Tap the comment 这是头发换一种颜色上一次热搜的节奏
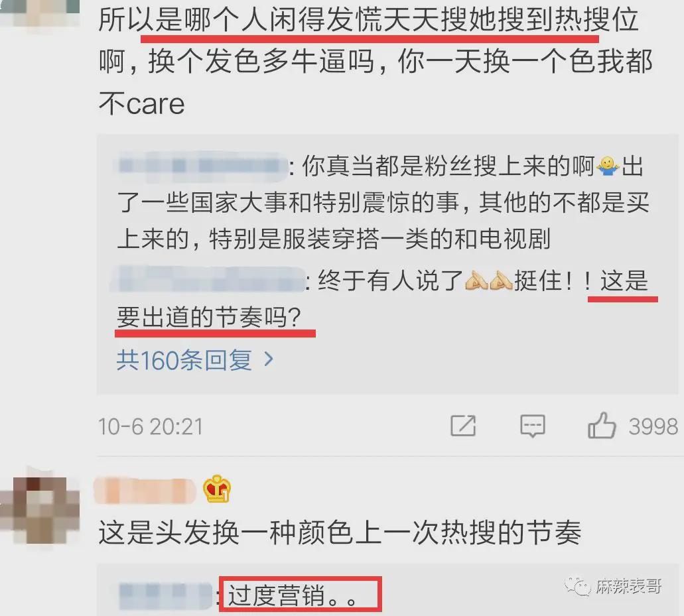Viewport: 684px width, 616px height. tap(340, 532)
